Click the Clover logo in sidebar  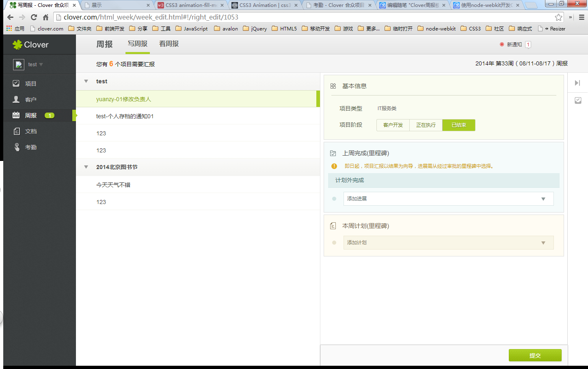[x=30, y=45]
